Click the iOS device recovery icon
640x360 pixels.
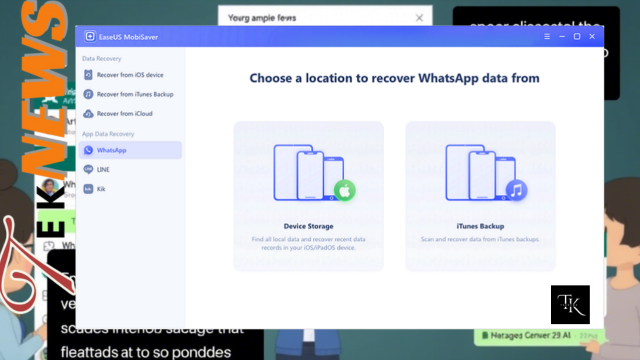pyautogui.click(x=88, y=75)
